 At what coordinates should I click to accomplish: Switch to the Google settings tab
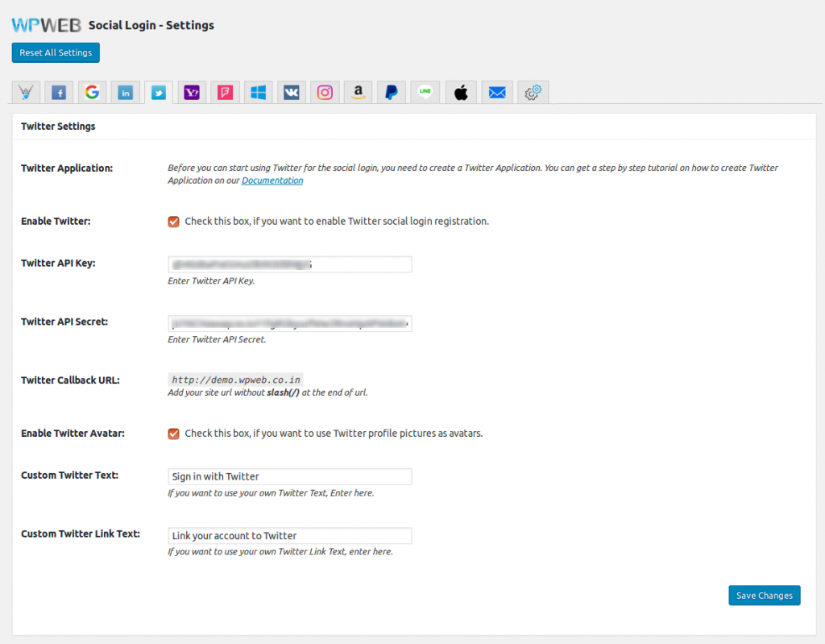click(92, 93)
